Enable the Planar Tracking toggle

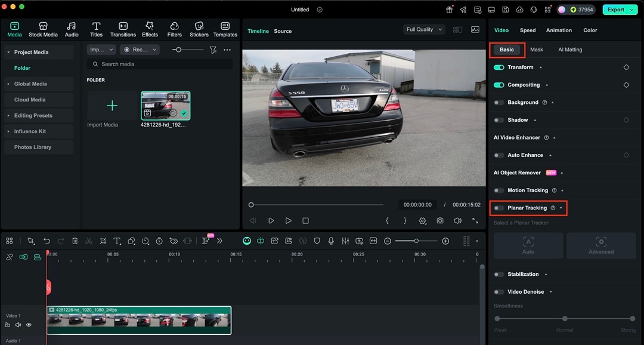pos(498,208)
